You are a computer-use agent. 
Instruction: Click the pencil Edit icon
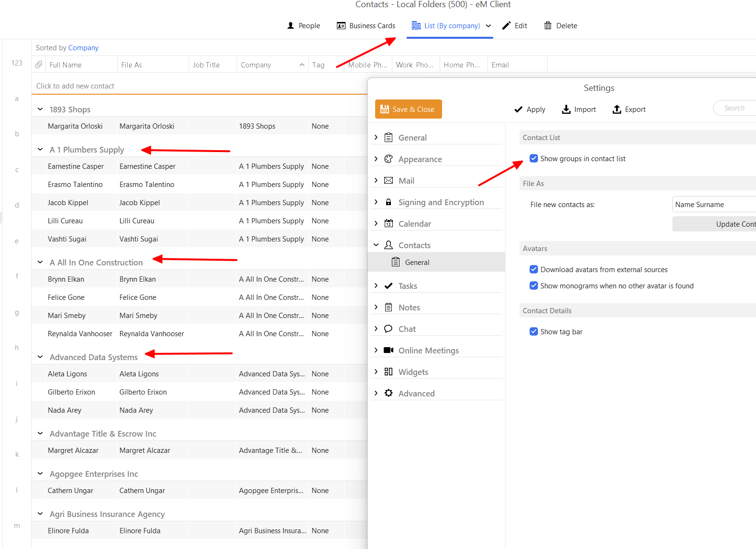(507, 26)
